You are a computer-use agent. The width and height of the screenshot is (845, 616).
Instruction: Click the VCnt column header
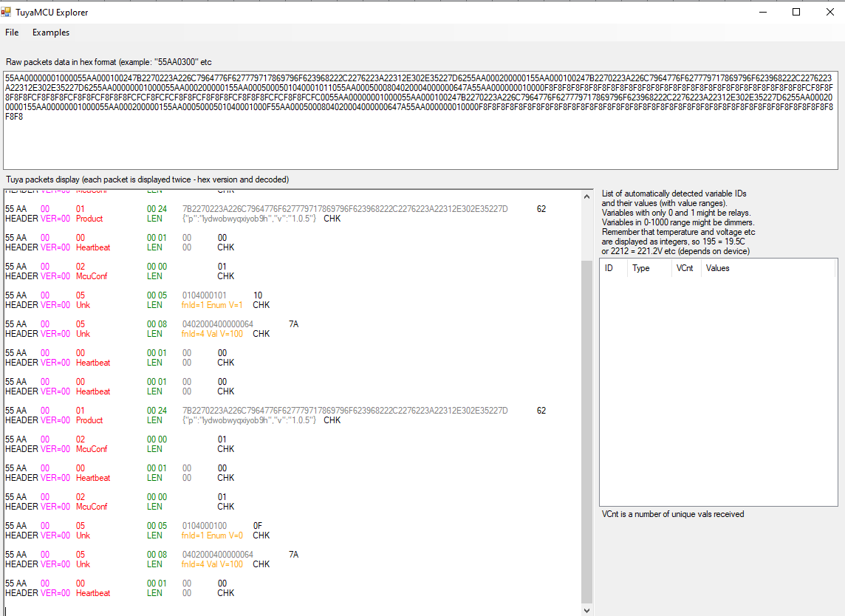pos(685,268)
